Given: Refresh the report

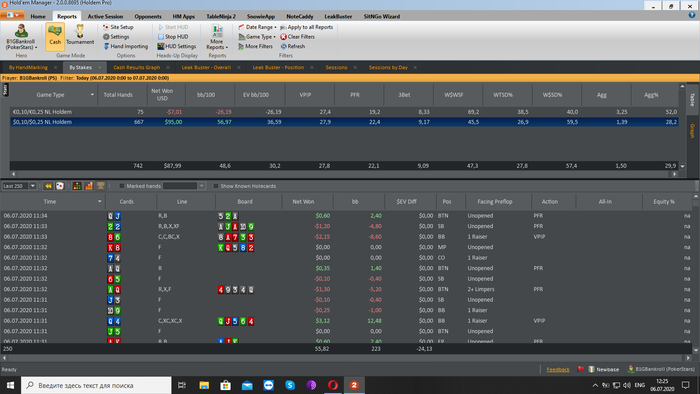Looking at the screenshot, I should (x=293, y=46).
